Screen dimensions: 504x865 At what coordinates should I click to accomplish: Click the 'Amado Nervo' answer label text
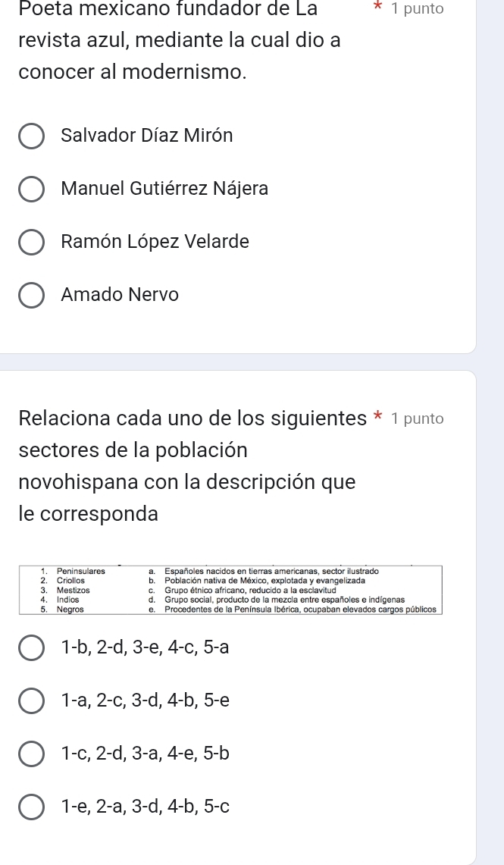[x=120, y=294]
